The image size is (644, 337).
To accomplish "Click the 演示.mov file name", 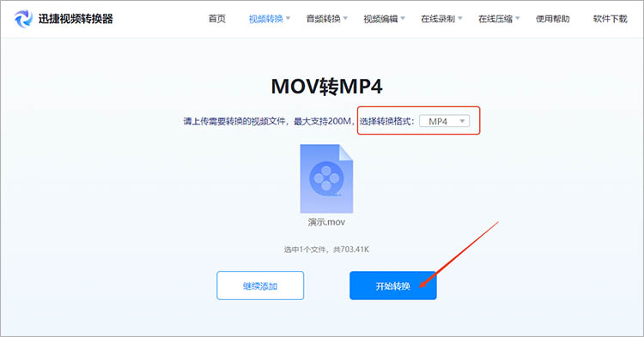I will pyautogui.click(x=326, y=222).
